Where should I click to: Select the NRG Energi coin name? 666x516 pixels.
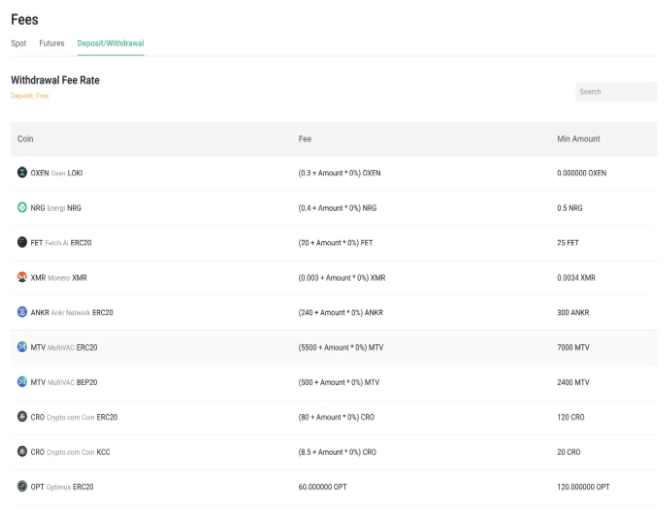pos(56,208)
